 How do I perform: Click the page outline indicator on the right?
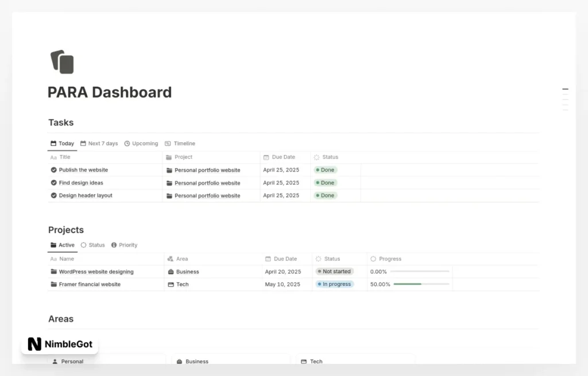coord(565,98)
